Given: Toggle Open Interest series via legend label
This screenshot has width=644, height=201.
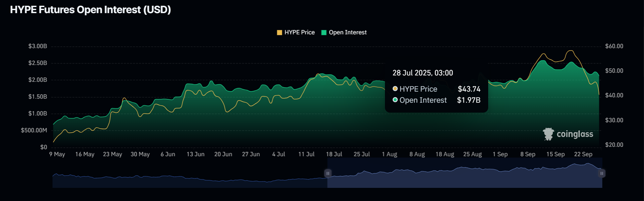Looking at the screenshot, I should pyautogui.click(x=348, y=32).
